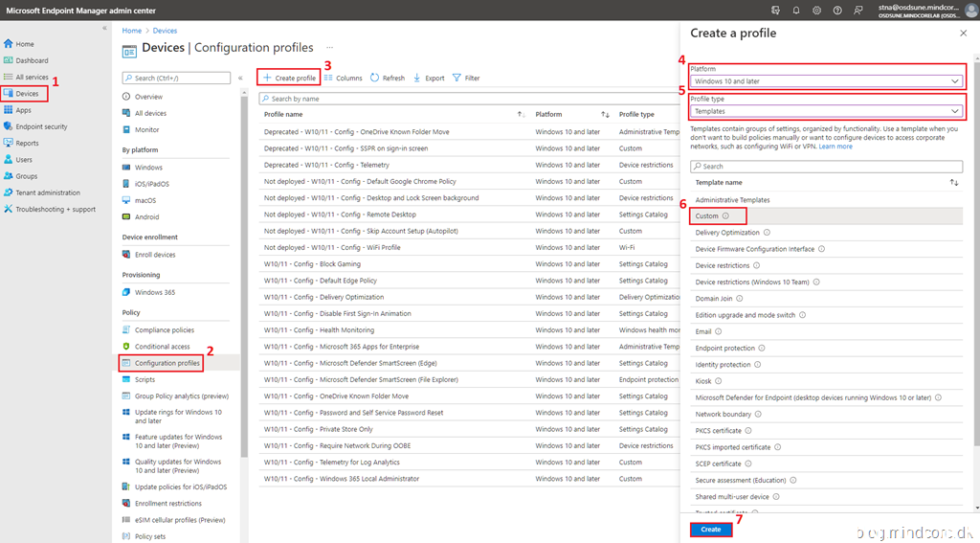Open Endpoint security in left navigation

(x=35, y=126)
